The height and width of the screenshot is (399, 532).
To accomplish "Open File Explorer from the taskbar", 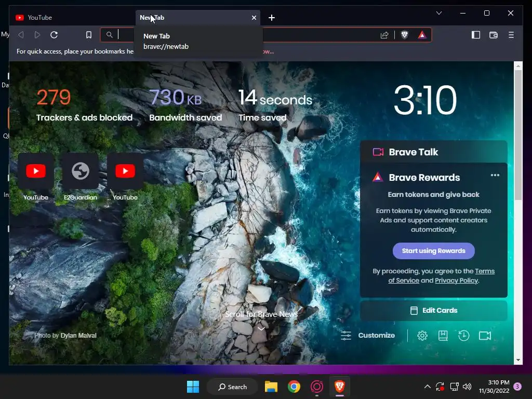I will [x=271, y=387].
